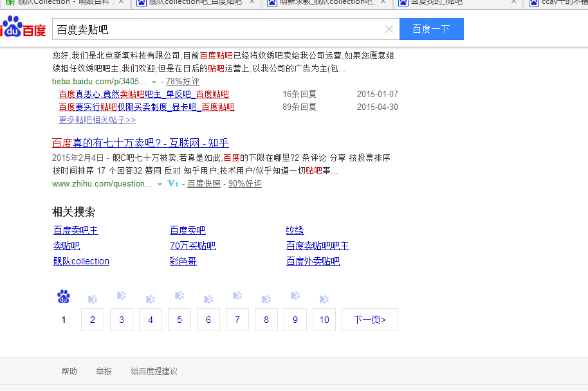Jump to results page 4
Viewport: 588px width, 391px height.
[151, 320]
